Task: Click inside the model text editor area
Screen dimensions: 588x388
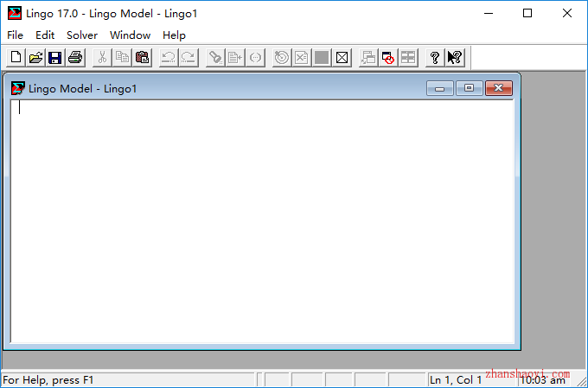Action: [262, 221]
